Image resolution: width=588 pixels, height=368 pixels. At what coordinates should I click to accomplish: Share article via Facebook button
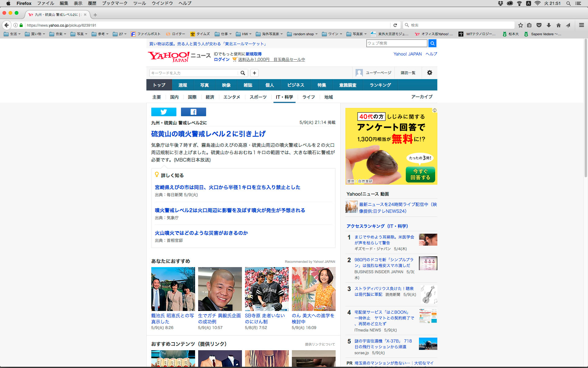click(x=193, y=112)
